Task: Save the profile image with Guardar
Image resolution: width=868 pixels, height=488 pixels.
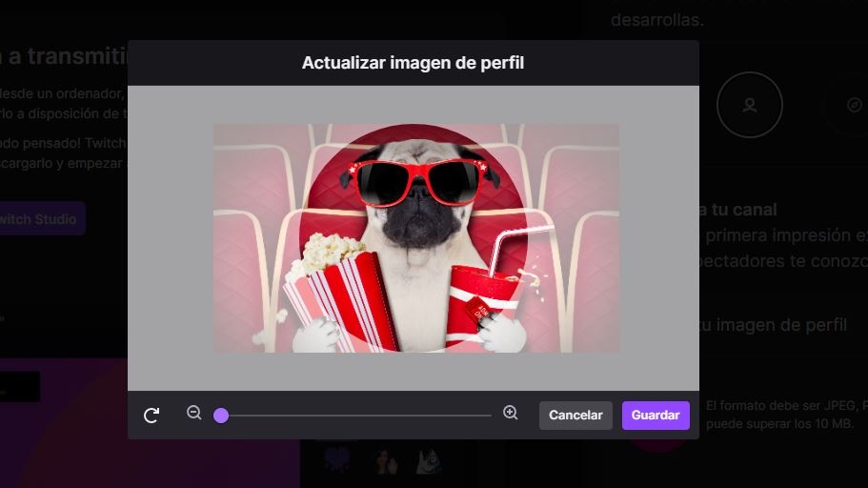Action: click(656, 416)
